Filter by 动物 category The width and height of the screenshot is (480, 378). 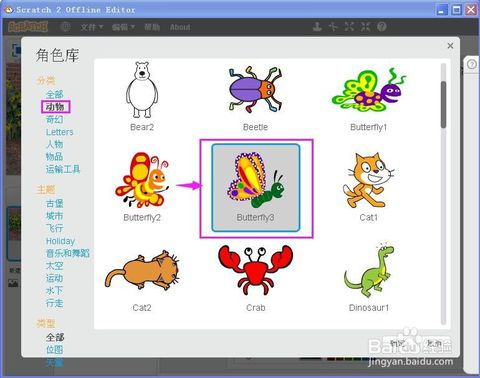click(x=55, y=107)
